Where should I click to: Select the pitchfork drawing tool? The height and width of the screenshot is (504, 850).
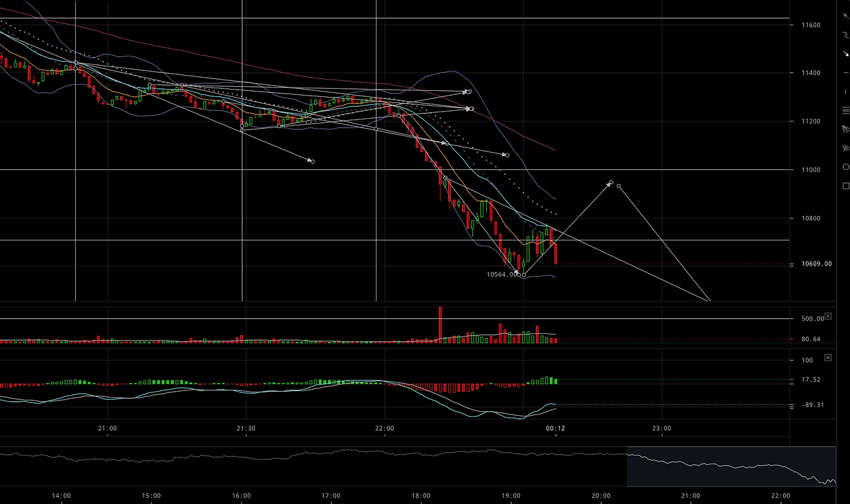point(846,148)
